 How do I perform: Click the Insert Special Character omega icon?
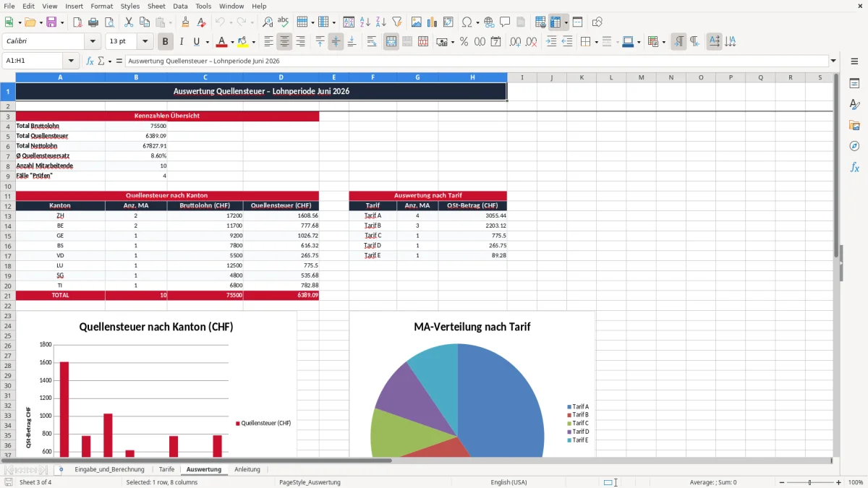pyautogui.click(x=467, y=22)
